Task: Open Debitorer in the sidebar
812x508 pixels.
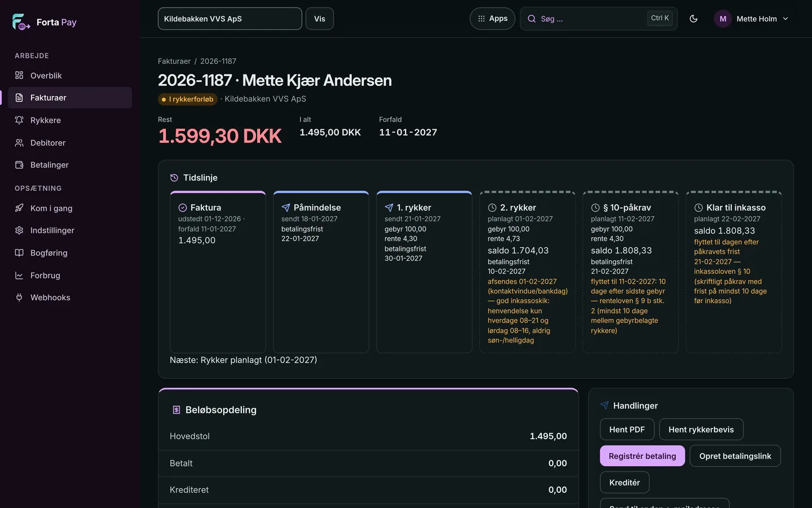Action: (x=70, y=143)
